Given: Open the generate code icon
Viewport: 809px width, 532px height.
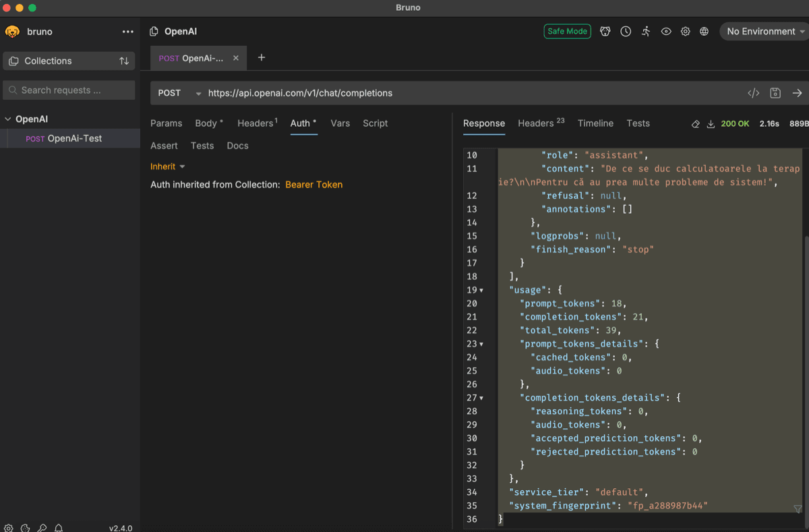Looking at the screenshot, I should pos(754,93).
